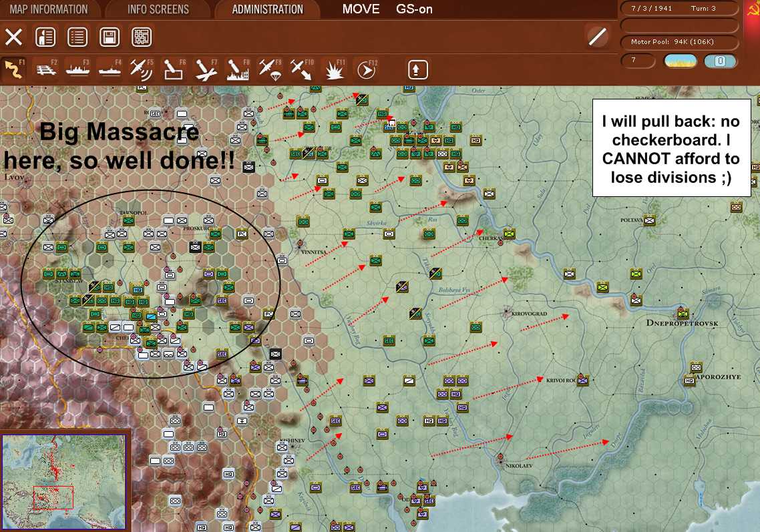760x532 pixels.
Task: Select the F3 naval transport ship icon
Action: (x=77, y=69)
